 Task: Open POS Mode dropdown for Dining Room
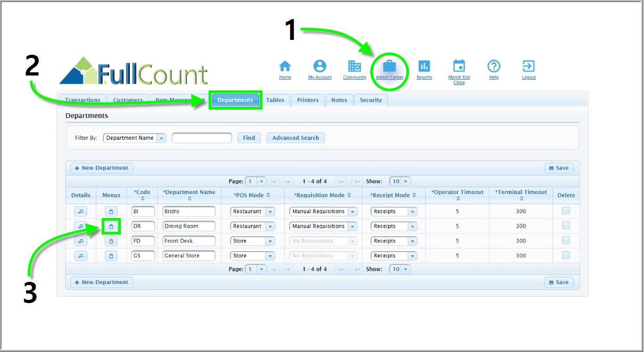click(253, 227)
